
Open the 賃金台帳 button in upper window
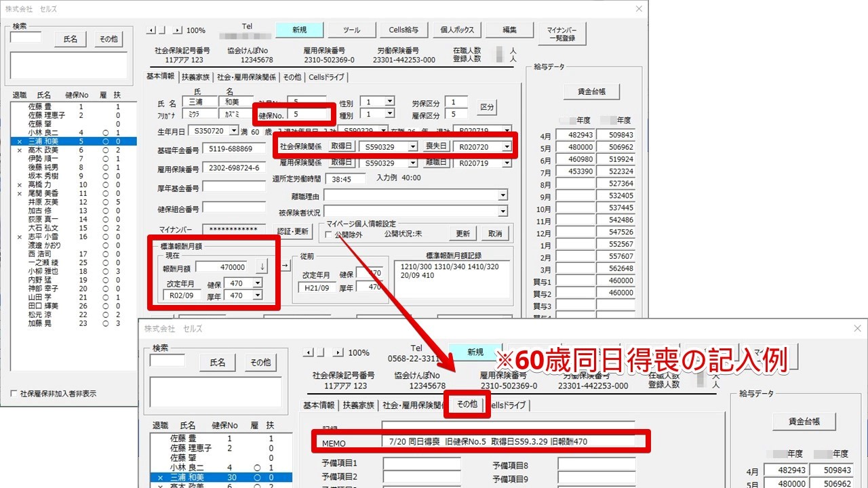click(591, 91)
